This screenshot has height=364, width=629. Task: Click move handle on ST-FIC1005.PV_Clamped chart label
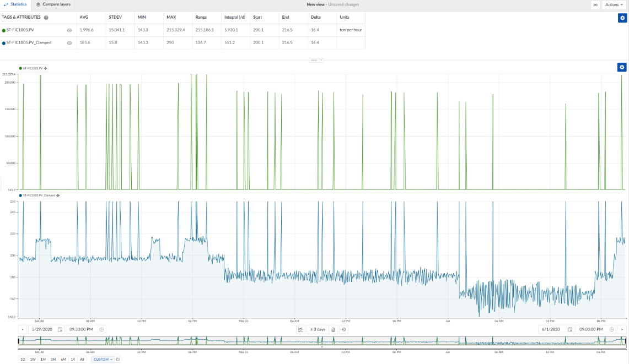58,195
